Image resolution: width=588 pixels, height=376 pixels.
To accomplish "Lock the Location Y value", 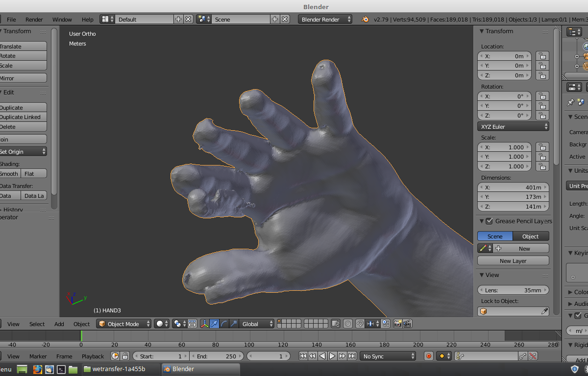I will pyautogui.click(x=542, y=66).
